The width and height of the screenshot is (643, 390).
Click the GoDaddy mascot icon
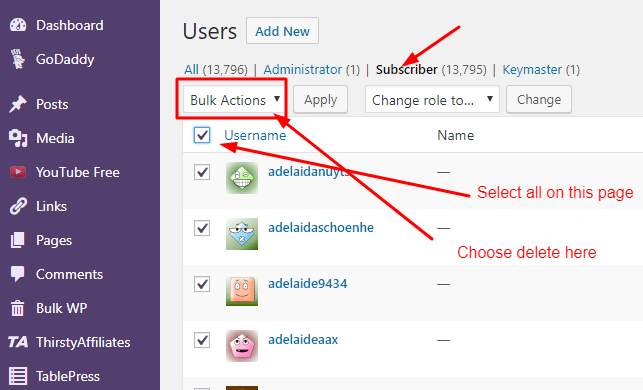(x=17, y=59)
